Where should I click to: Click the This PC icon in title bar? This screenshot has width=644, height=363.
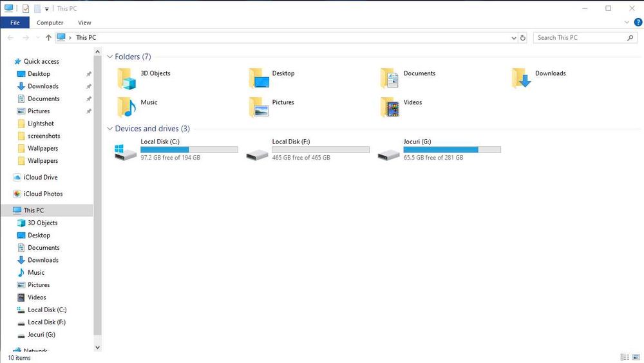pyautogui.click(x=8, y=8)
